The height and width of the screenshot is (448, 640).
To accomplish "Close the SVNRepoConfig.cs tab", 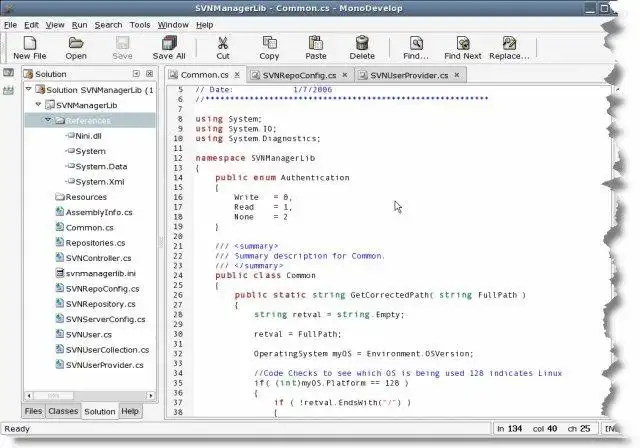I will 345,75.
